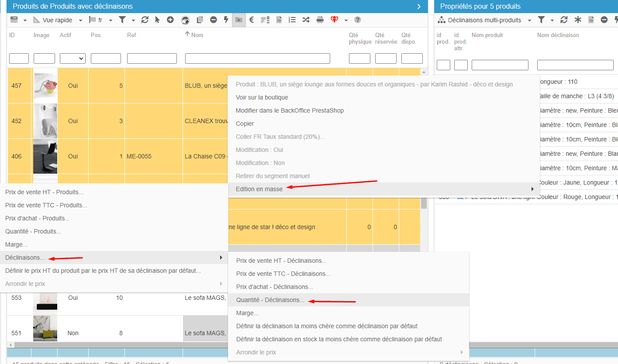Open the Déclinaisons multi-produits dropdown
This screenshot has height=364, width=618.
click(529, 21)
